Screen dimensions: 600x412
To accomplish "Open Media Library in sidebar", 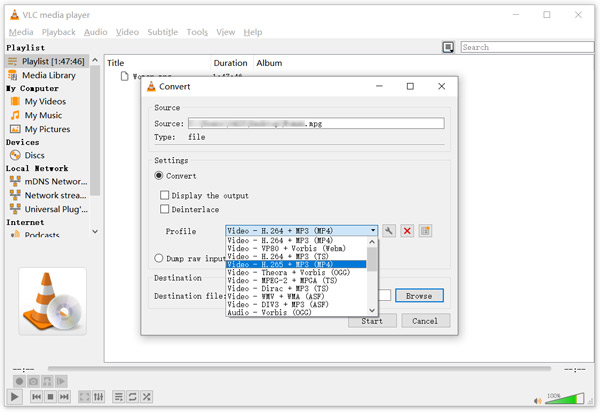I will coord(47,75).
